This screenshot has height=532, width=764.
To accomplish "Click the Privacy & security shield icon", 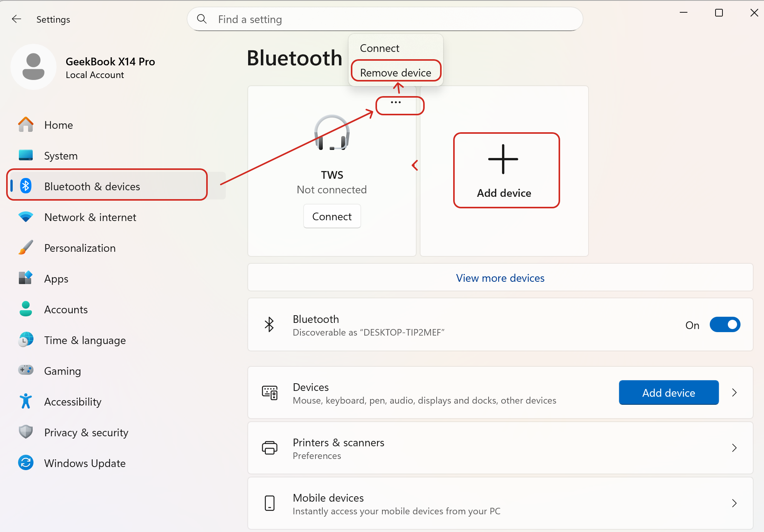I will [x=26, y=432].
